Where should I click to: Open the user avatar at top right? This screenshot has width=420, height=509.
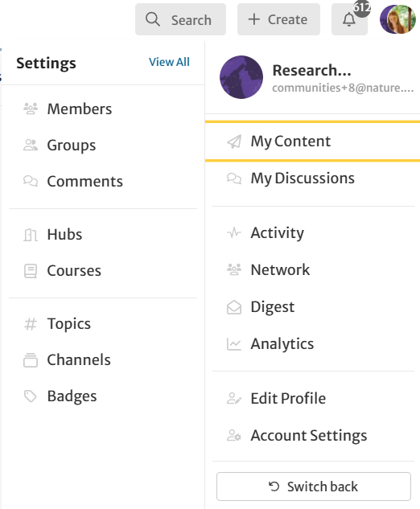[x=397, y=19]
